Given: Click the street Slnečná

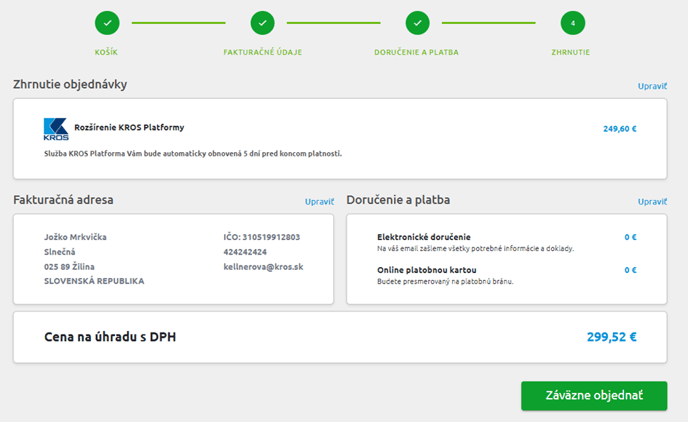Looking at the screenshot, I should click(60, 252).
